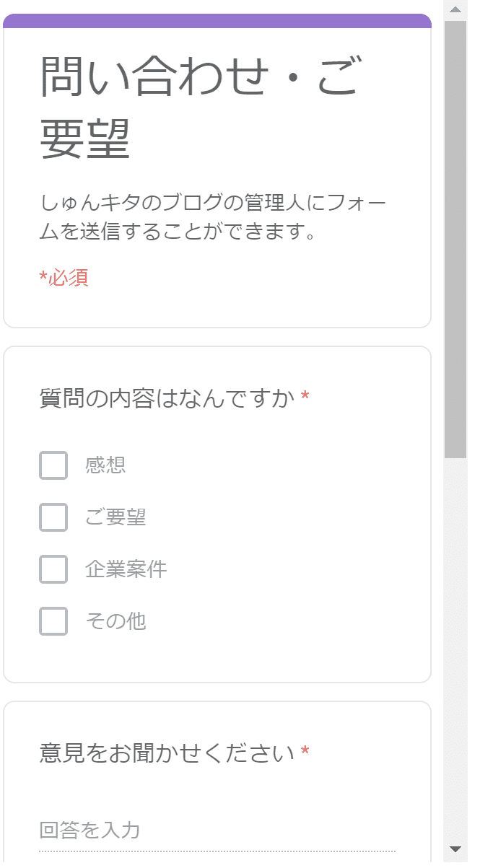Enable the ご要望 checkbox square

[53, 517]
